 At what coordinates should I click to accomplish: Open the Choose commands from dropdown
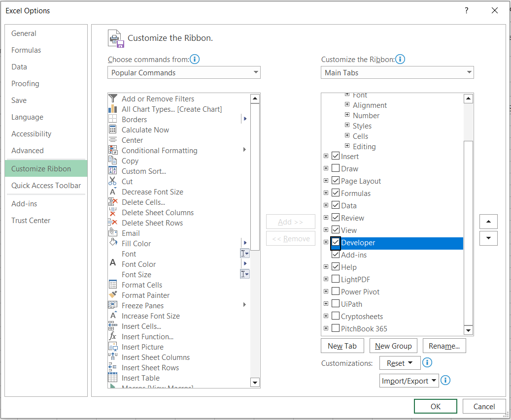click(184, 73)
